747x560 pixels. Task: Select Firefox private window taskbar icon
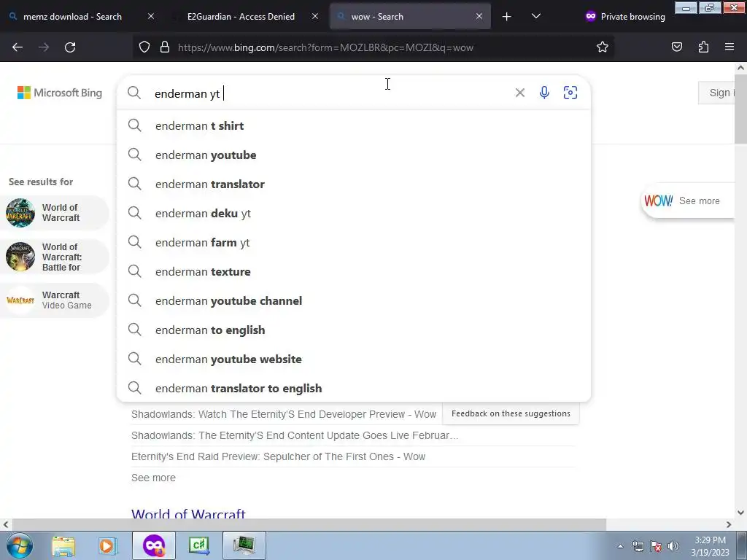[x=154, y=545]
